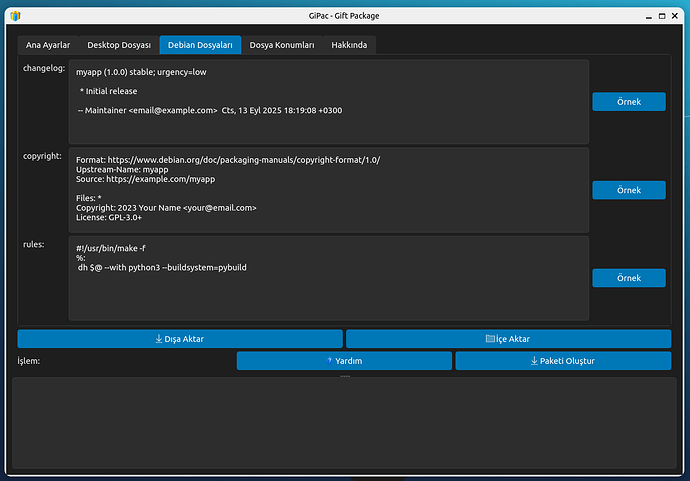
Task: Minimize the GiPac window
Action: pyautogui.click(x=648, y=16)
